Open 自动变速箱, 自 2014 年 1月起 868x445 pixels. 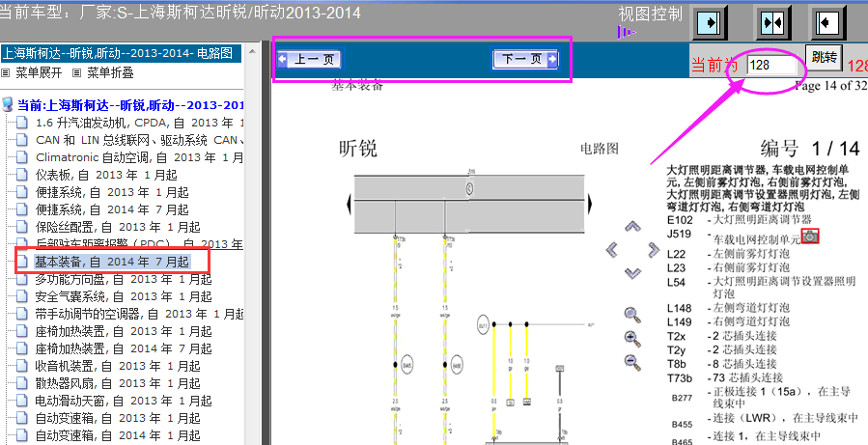point(118,435)
